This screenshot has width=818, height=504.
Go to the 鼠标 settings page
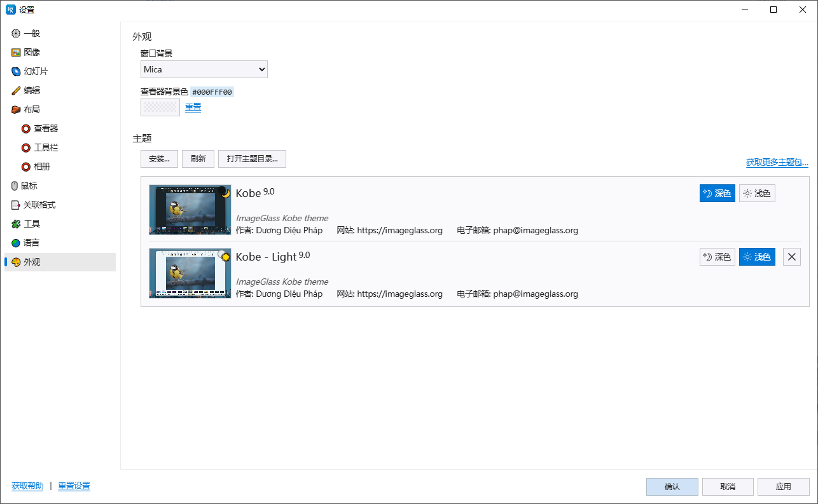point(60,186)
